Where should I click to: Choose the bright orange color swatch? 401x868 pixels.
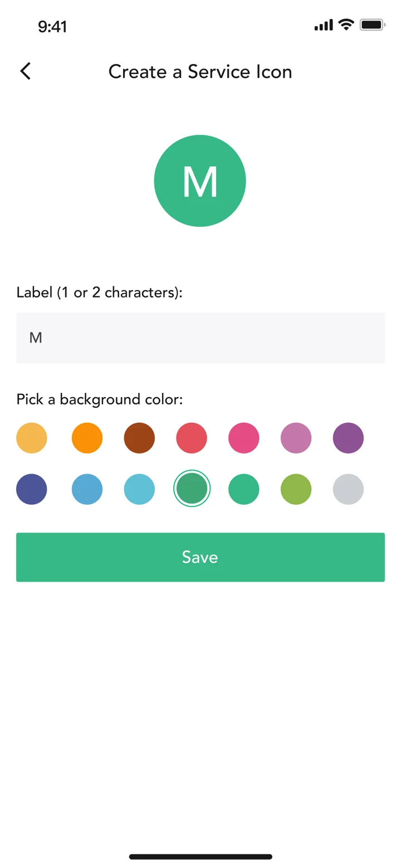click(87, 438)
